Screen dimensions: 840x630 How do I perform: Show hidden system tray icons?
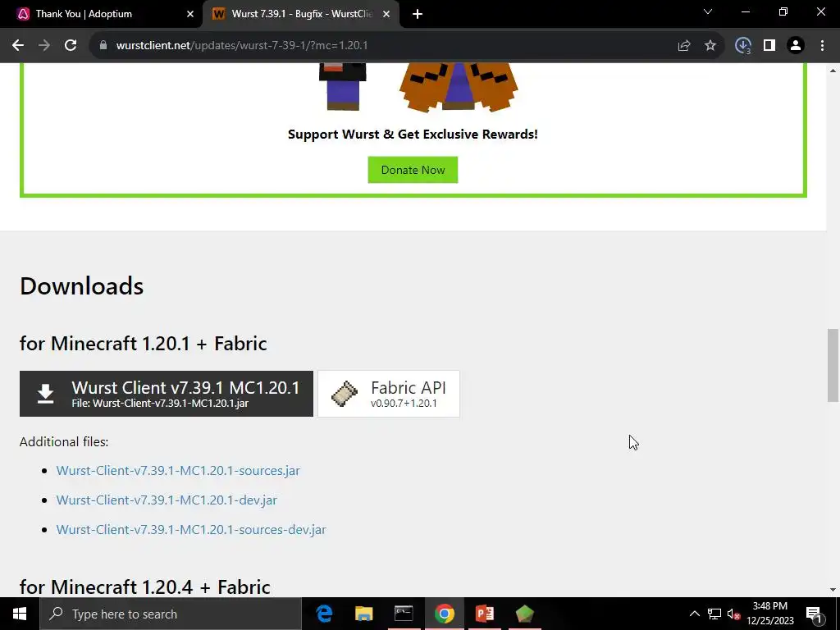pyautogui.click(x=694, y=614)
